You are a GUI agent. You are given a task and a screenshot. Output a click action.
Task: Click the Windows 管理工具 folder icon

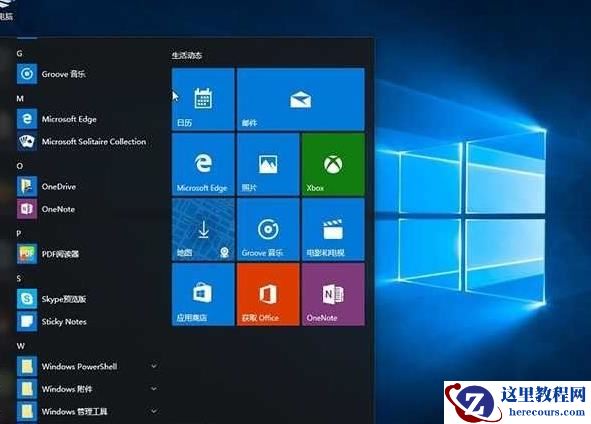tap(27, 411)
